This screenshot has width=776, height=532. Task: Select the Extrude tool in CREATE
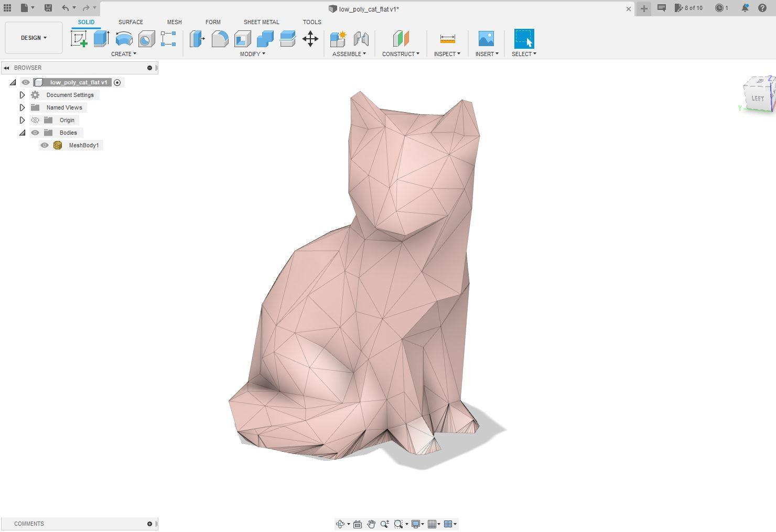(100, 39)
